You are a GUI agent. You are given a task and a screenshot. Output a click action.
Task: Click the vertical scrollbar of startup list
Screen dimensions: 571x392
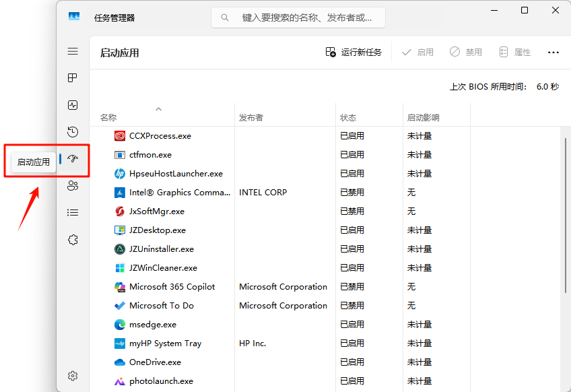tap(566, 215)
